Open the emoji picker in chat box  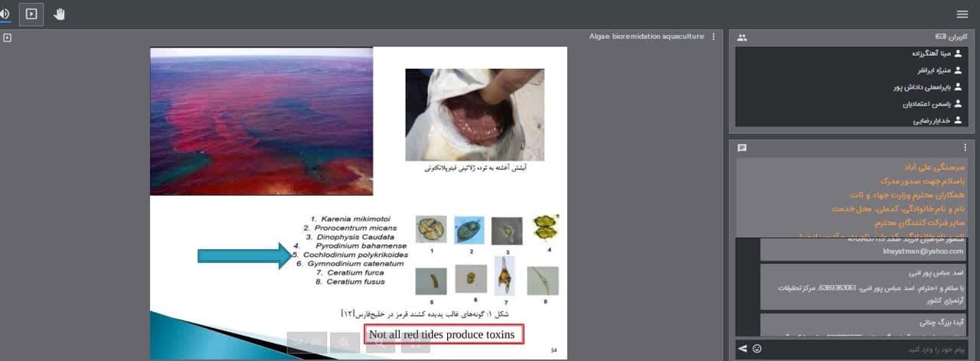[757, 349]
